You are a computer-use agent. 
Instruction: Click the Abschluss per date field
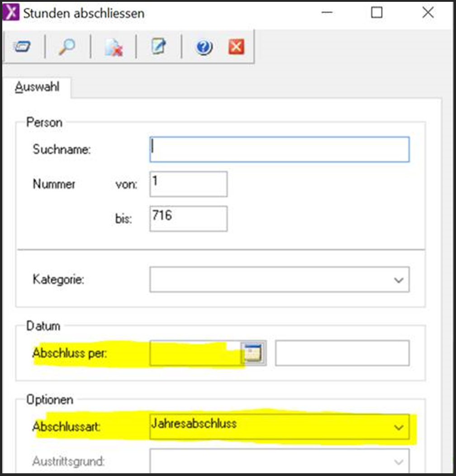195,353
